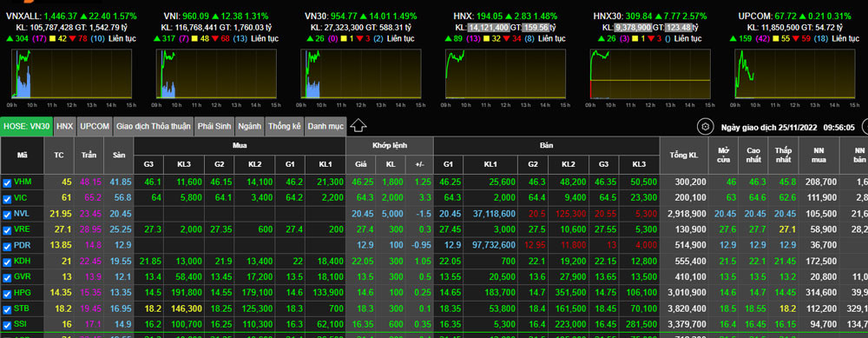Viewport: 868px width, 338px height.
Task: Click the Cao nhất column header
Action: [x=753, y=156]
